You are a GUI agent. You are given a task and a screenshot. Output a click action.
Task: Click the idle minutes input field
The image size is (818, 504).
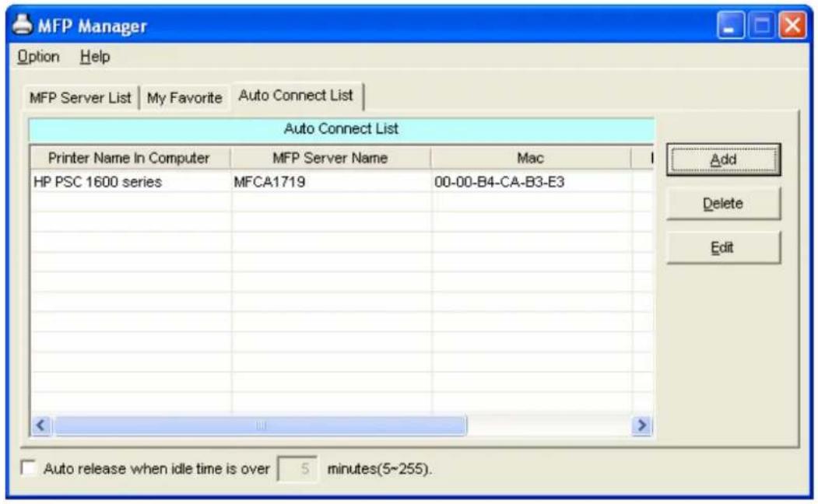[298, 468]
